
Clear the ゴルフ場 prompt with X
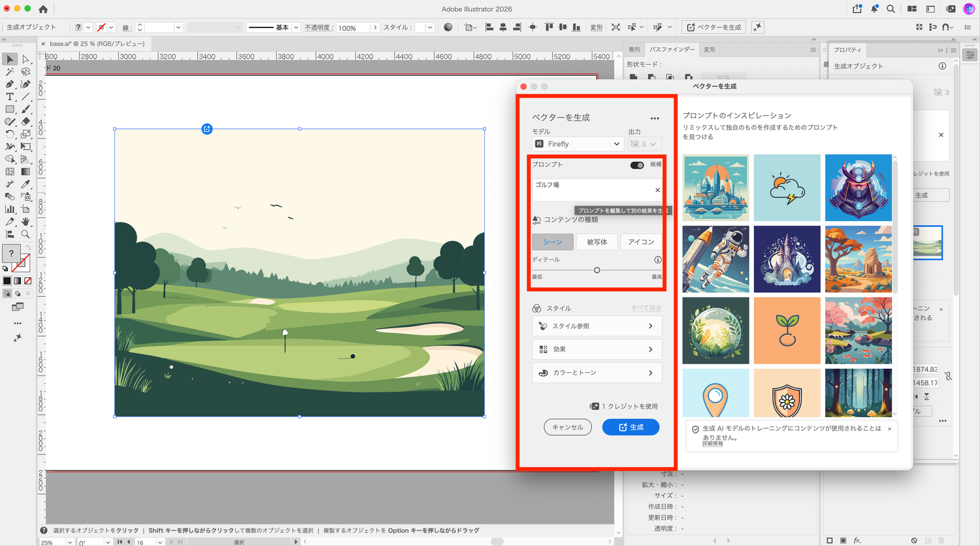(x=657, y=190)
